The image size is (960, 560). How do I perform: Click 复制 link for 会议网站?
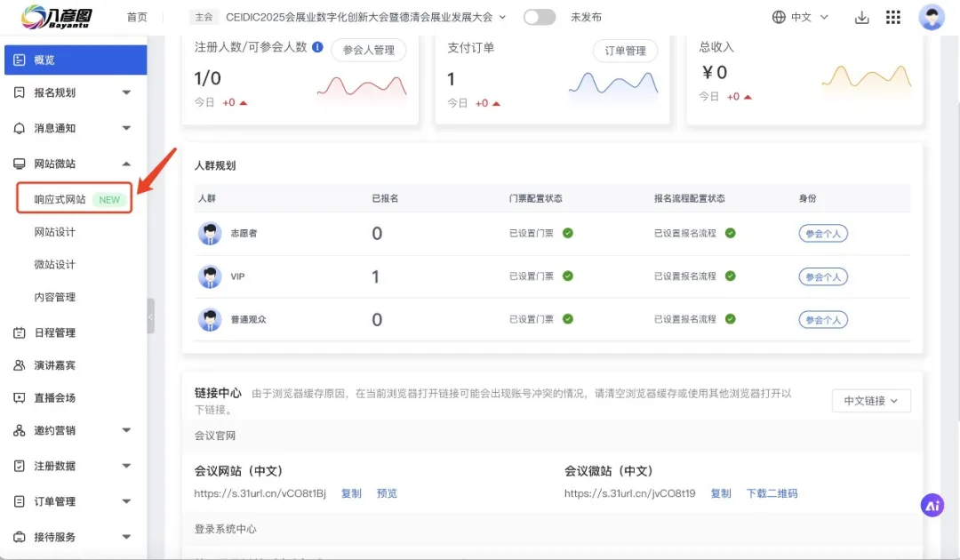point(351,493)
